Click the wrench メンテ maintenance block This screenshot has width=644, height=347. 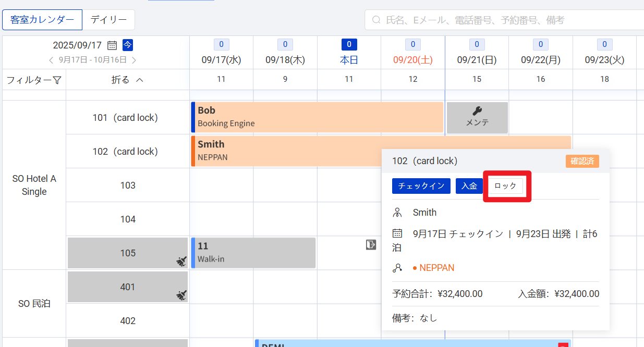click(477, 117)
